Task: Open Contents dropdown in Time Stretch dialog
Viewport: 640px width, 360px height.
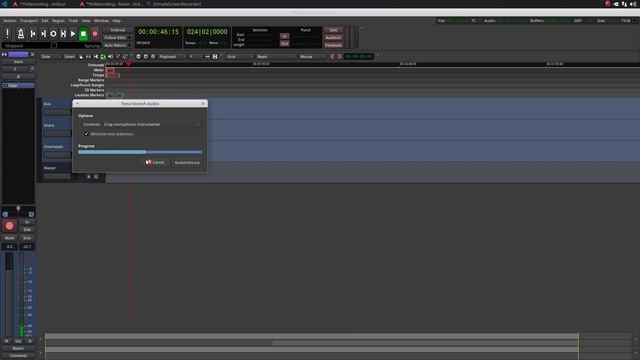Action: [152, 124]
